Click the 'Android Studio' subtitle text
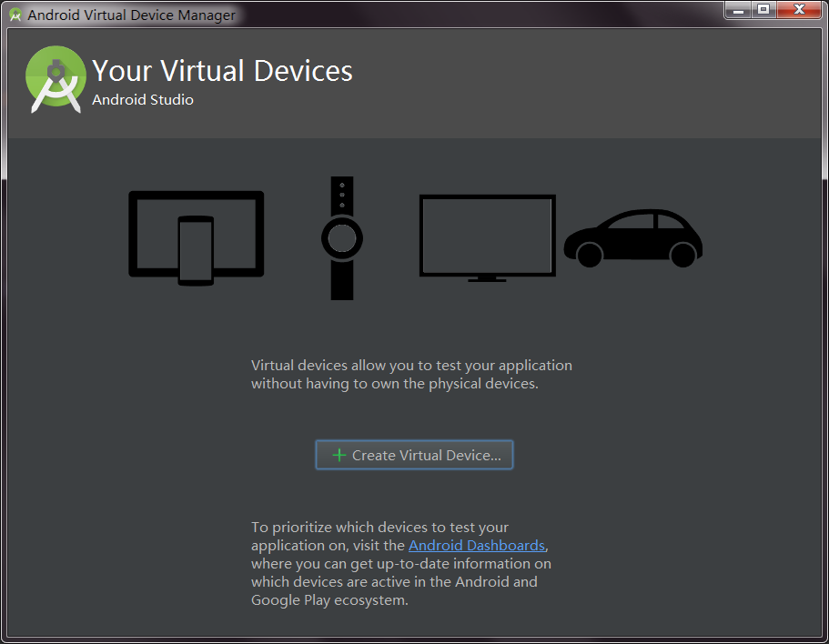 [143, 100]
